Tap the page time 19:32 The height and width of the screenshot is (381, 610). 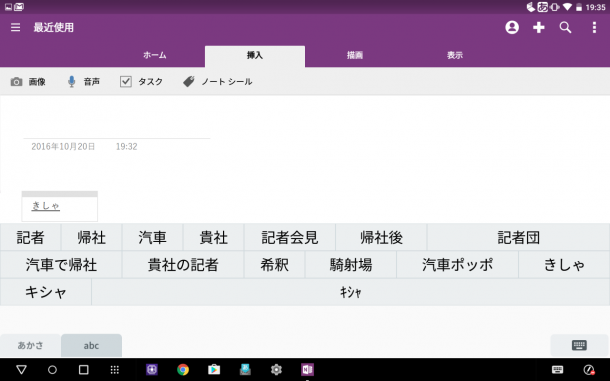coord(126,147)
